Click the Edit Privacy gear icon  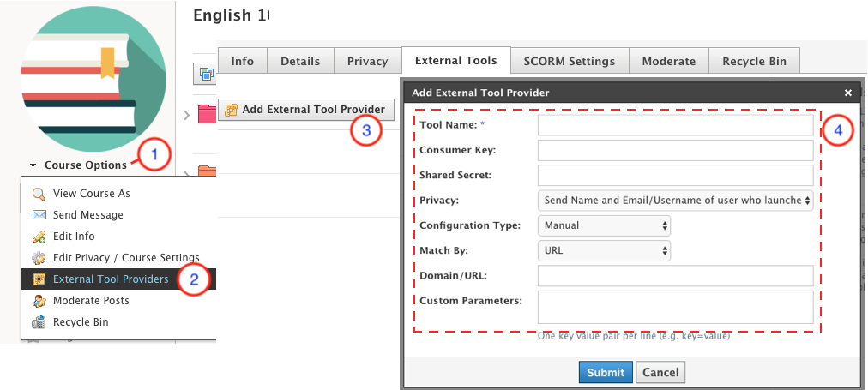[39, 258]
